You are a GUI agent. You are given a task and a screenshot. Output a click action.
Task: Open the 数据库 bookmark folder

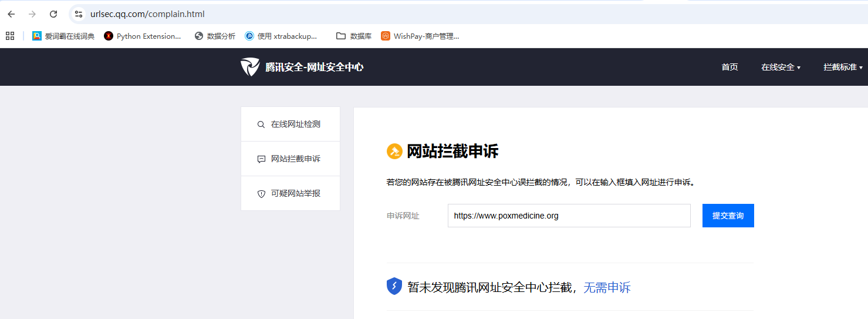coord(354,36)
